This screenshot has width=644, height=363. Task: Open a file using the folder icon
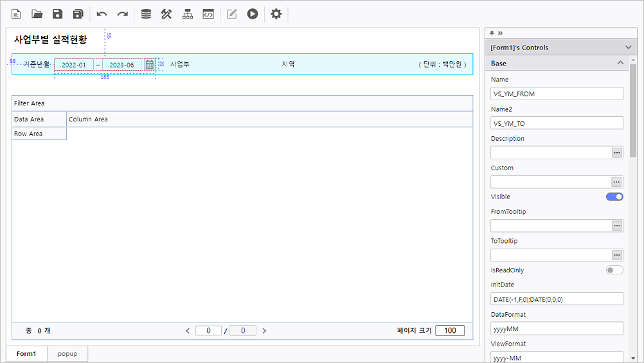click(x=37, y=13)
